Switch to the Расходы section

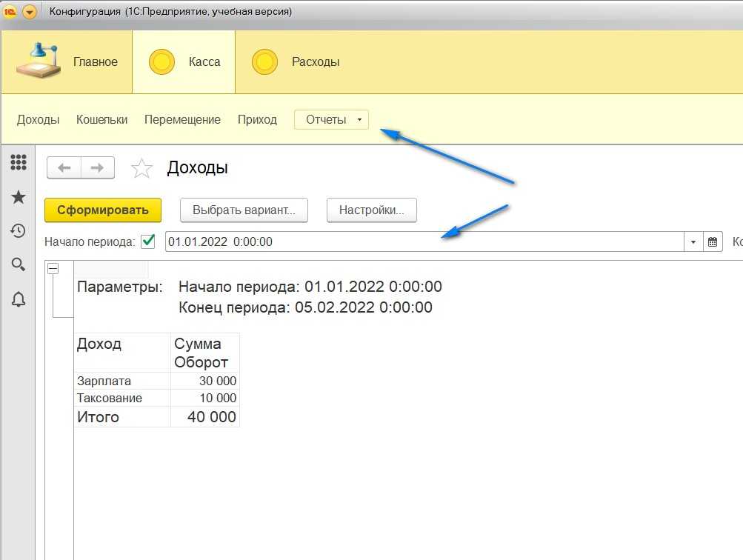click(296, 62)
